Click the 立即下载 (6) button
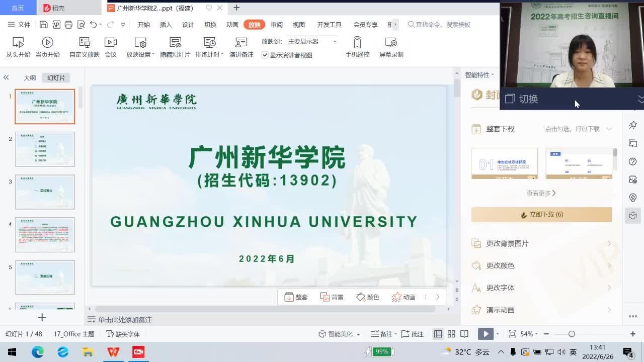Screen dimensions: 644x362 [x=541, y=215]
